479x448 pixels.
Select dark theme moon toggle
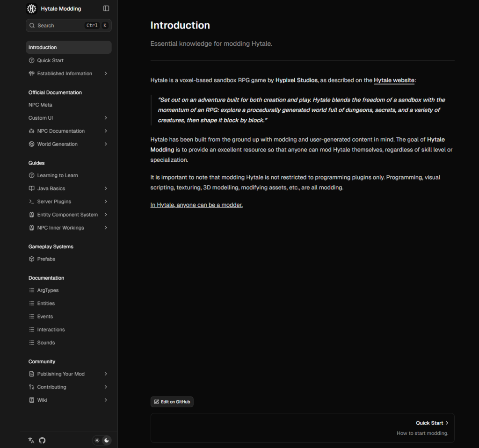coord(107,440)
